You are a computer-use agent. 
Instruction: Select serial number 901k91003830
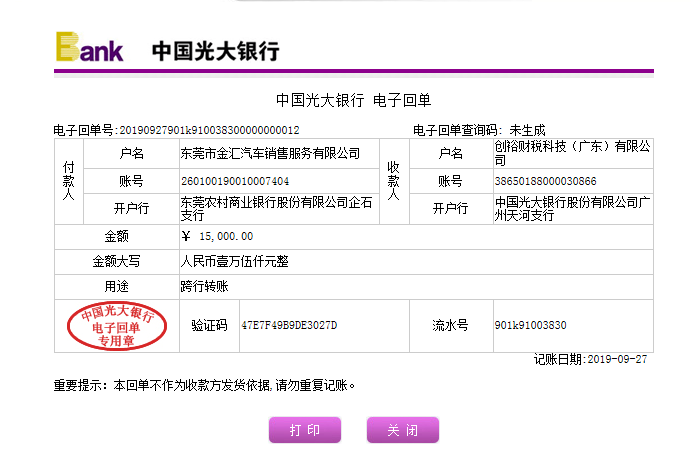pyautogui.click(x=530, y=326)
